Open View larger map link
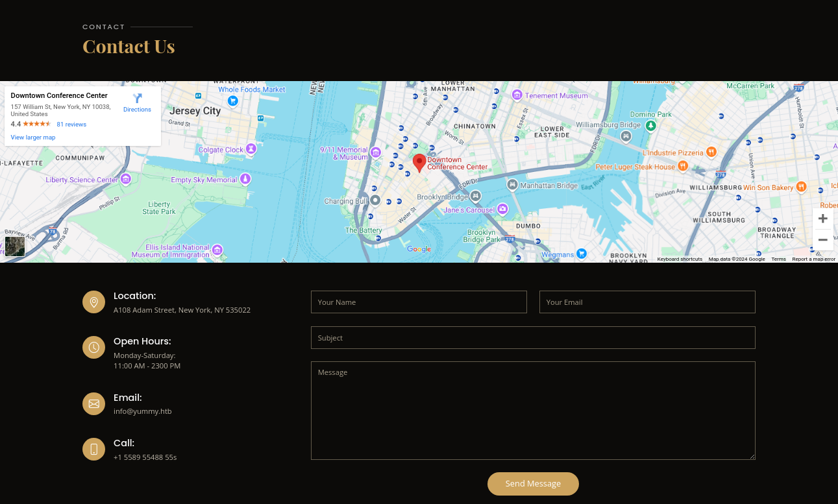838x504 pixels. click(x=33, y=138)
